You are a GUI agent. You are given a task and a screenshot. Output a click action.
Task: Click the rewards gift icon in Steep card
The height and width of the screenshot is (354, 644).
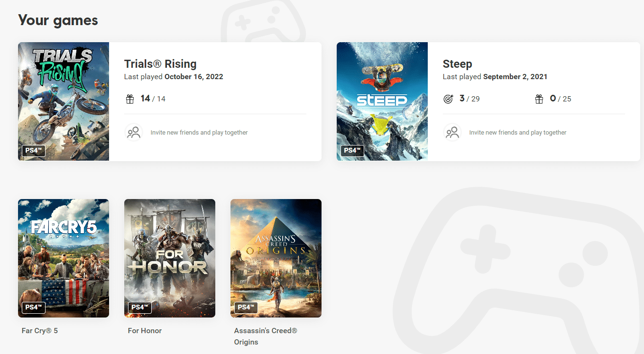pyautogui.click(x=539, y=99)
